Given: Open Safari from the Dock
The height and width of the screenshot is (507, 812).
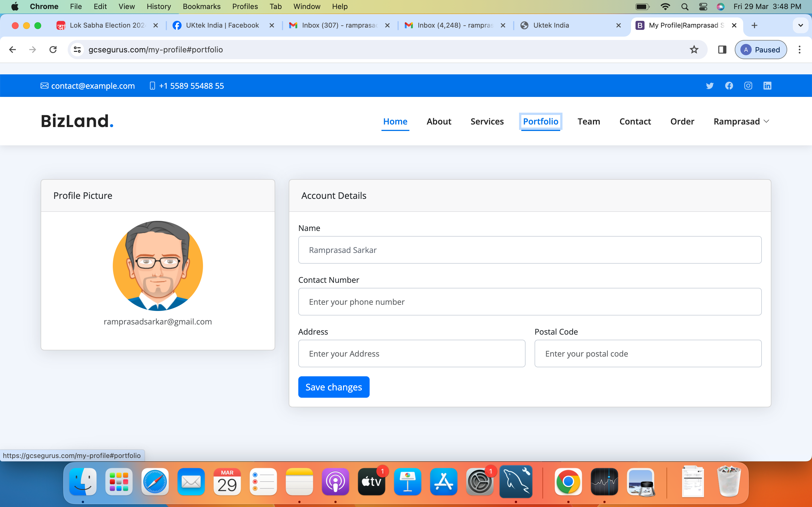Looking at the screenshot, I should click(155, 482).
